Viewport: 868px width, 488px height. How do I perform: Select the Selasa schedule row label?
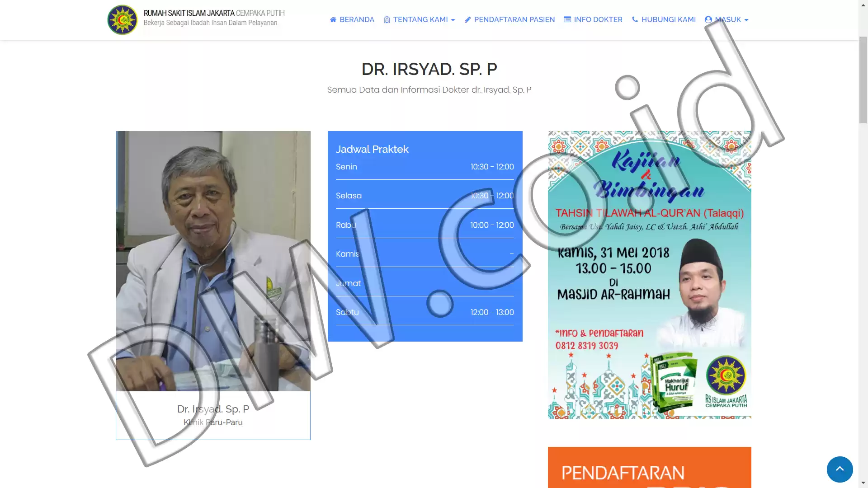point(349,196)
